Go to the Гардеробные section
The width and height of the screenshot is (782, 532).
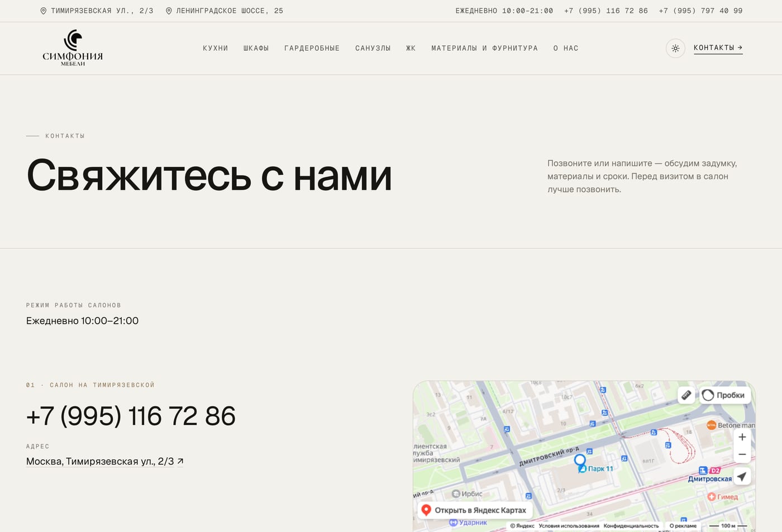pos(312,49)
